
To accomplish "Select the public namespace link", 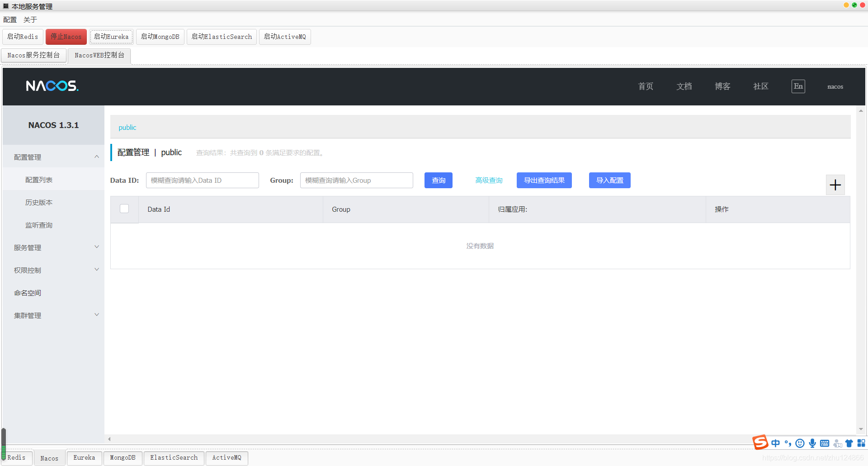I will click(x=127, y=128).
